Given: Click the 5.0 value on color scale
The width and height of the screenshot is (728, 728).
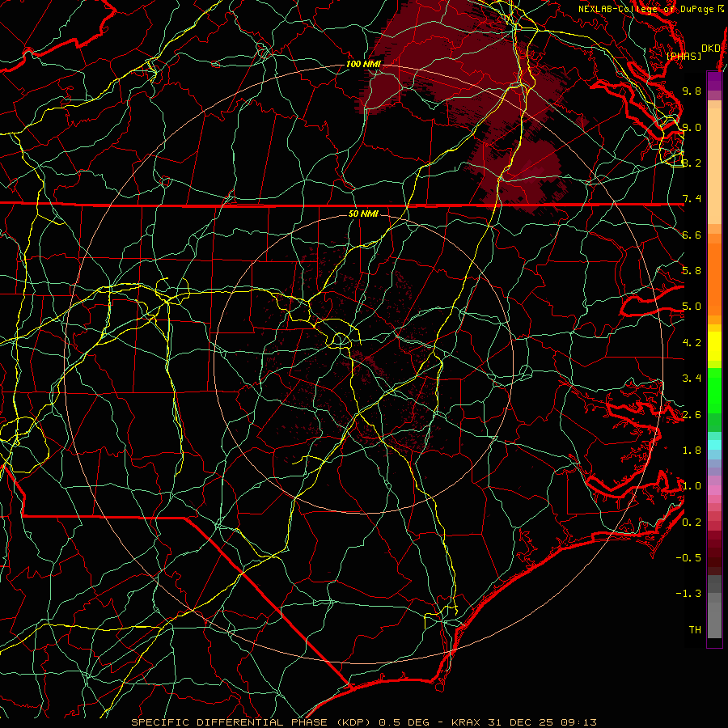Looking at the screenshot, I should pos(692,307).
